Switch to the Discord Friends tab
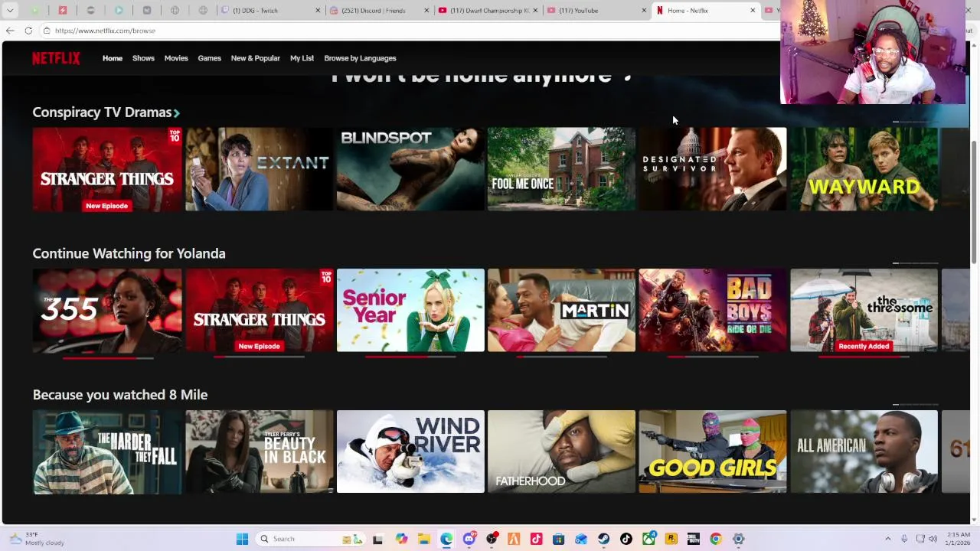The width and height of the screenshot is (980, 551). 380,11
